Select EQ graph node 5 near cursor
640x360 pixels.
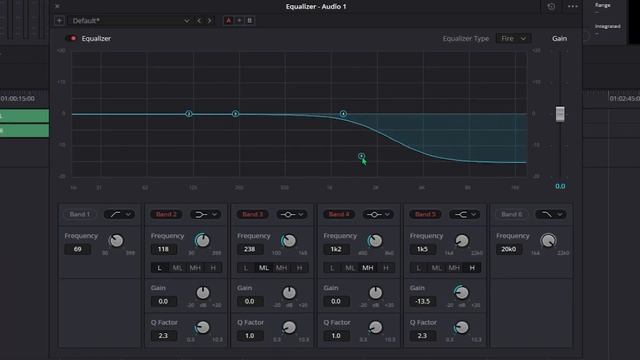[x=361, y=156]
